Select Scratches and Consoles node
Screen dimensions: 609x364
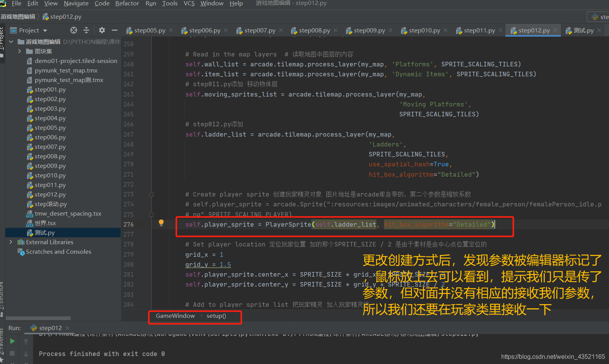pos(58,252)
